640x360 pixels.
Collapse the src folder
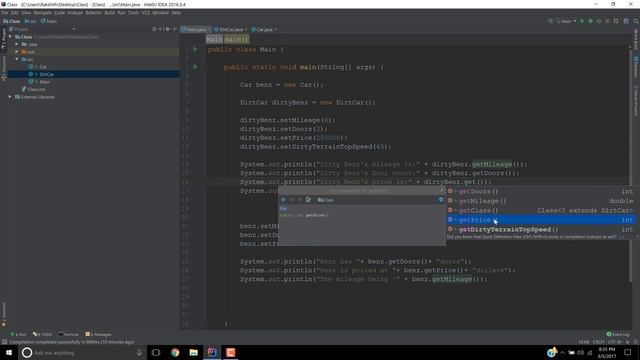click(x=17, y=59)
